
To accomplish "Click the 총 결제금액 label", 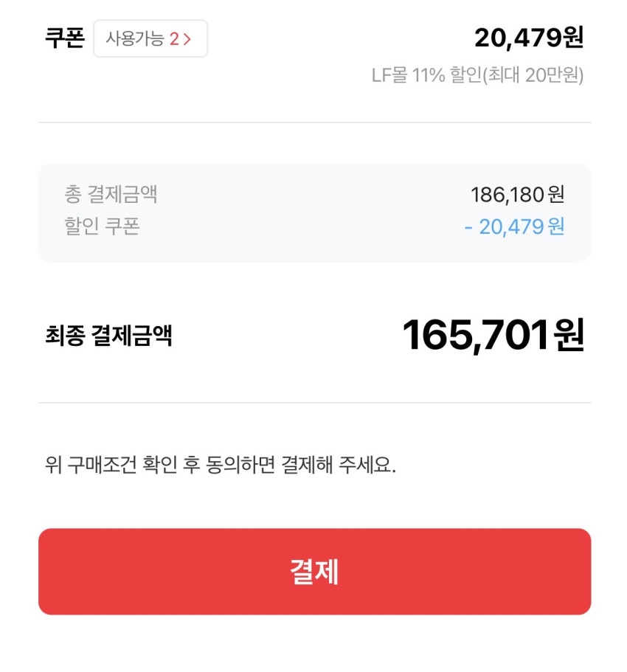I will coord(111,195).
